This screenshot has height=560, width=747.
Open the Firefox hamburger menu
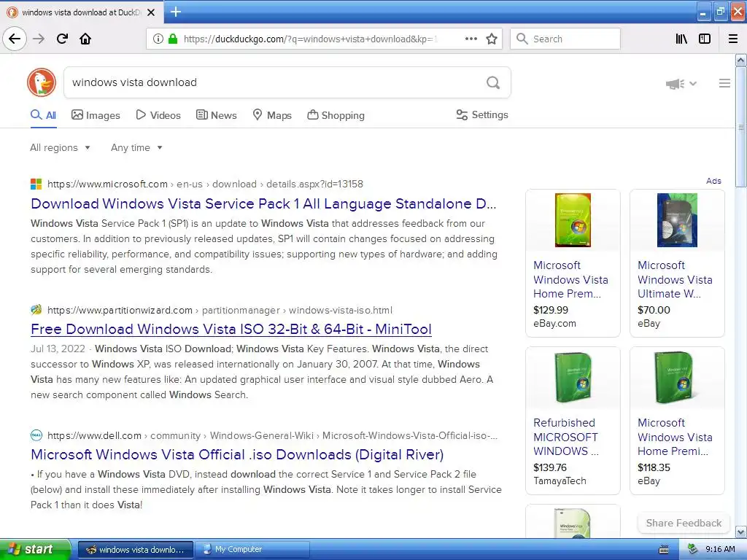[733, 39]
